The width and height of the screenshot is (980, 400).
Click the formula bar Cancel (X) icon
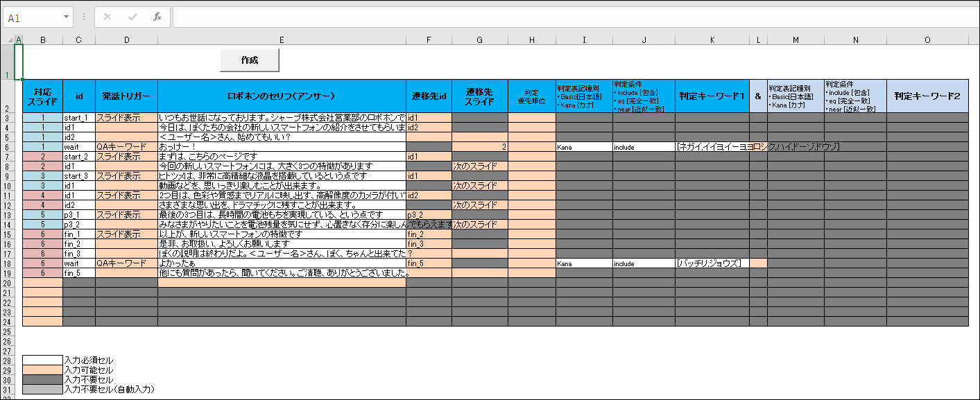click(108, 17)
